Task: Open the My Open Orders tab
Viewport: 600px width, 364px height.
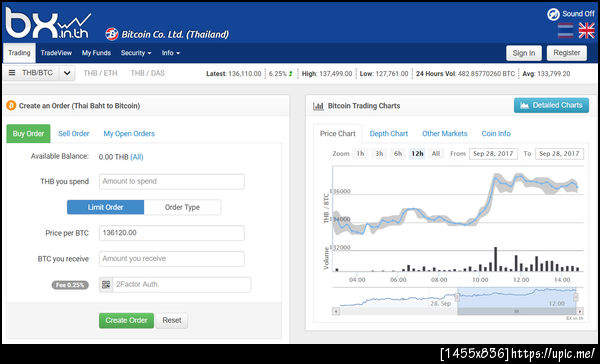Action: (129, 134)
